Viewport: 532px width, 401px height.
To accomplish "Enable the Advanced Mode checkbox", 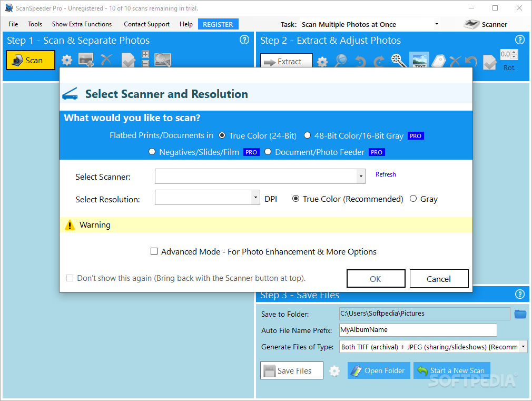I will [x=154, y=251].
